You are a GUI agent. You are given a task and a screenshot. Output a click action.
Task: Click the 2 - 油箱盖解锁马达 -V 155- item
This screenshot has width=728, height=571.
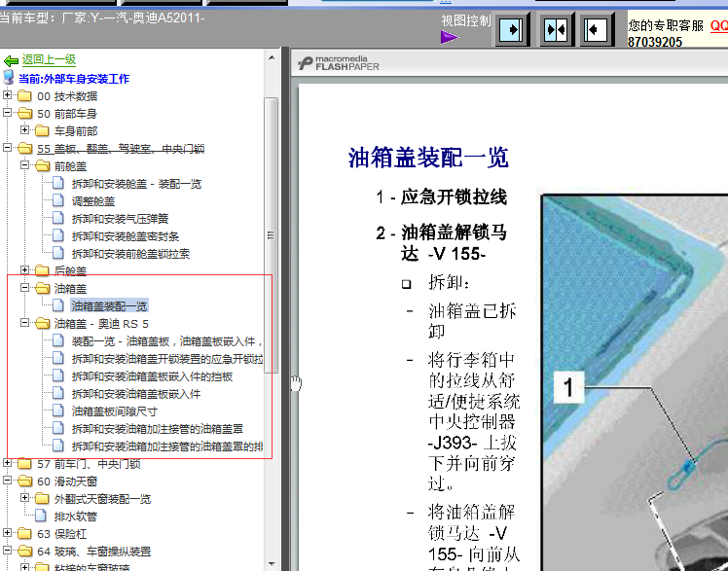[441, 242]
